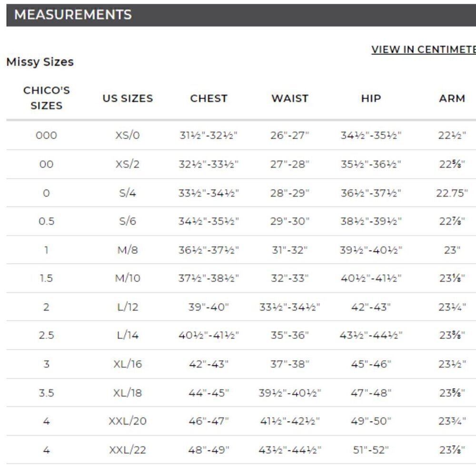
Task: Click the 39"-40" chest measurement
Action: 208,307
